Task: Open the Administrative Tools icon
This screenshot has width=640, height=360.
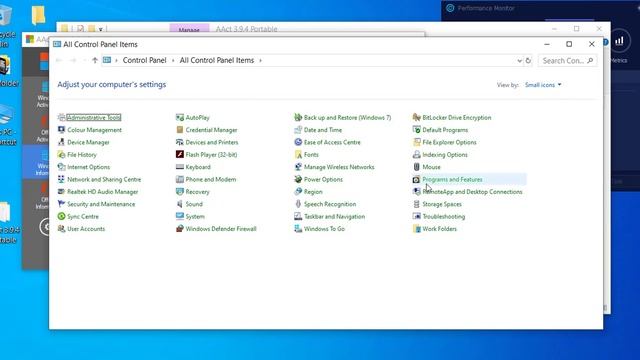Action: pos(62,118)
